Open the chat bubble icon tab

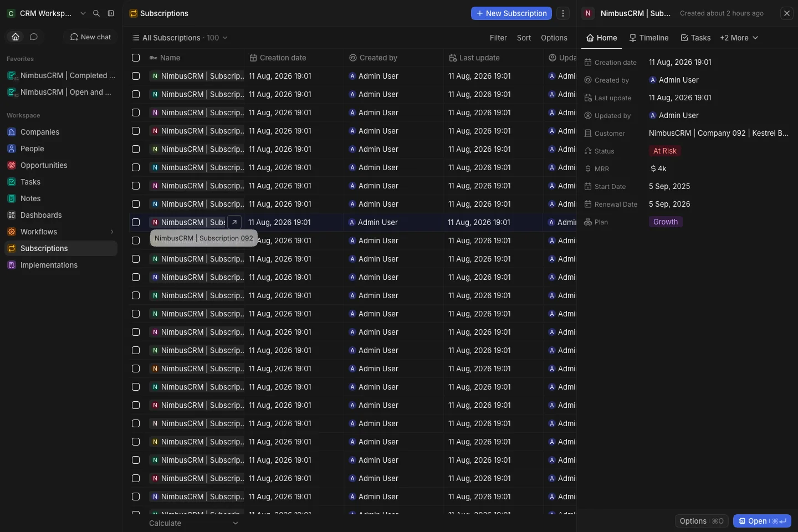coord(34,37)
